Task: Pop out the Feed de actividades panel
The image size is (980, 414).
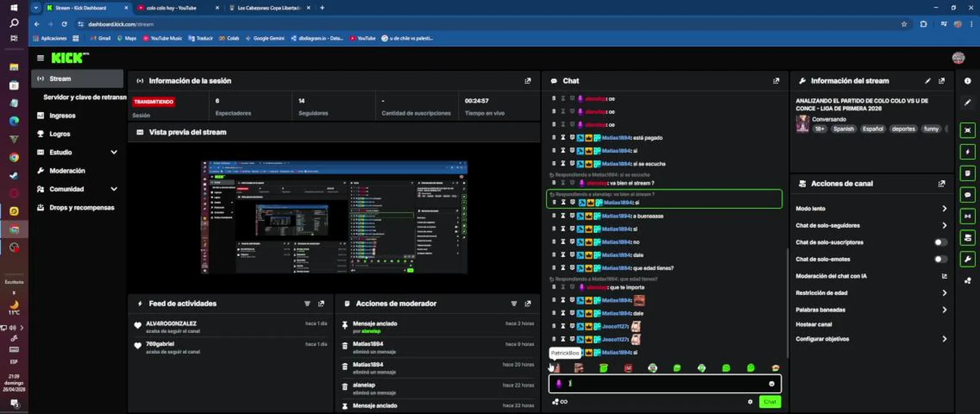Action: coord(321,304)
